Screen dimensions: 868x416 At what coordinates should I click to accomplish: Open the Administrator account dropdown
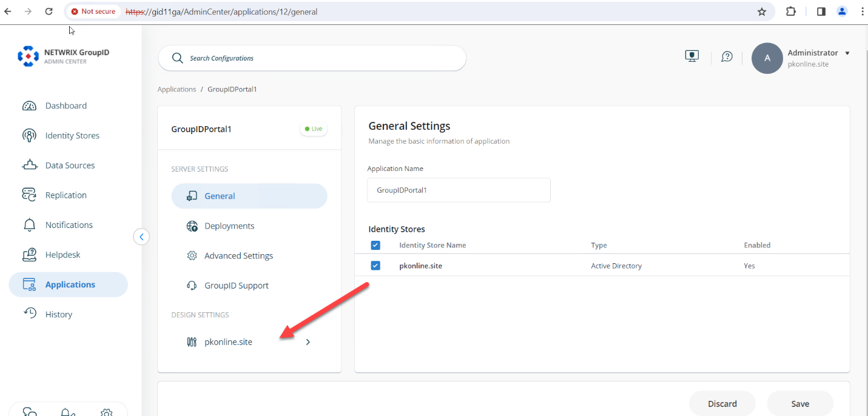[x=813, y=53]
